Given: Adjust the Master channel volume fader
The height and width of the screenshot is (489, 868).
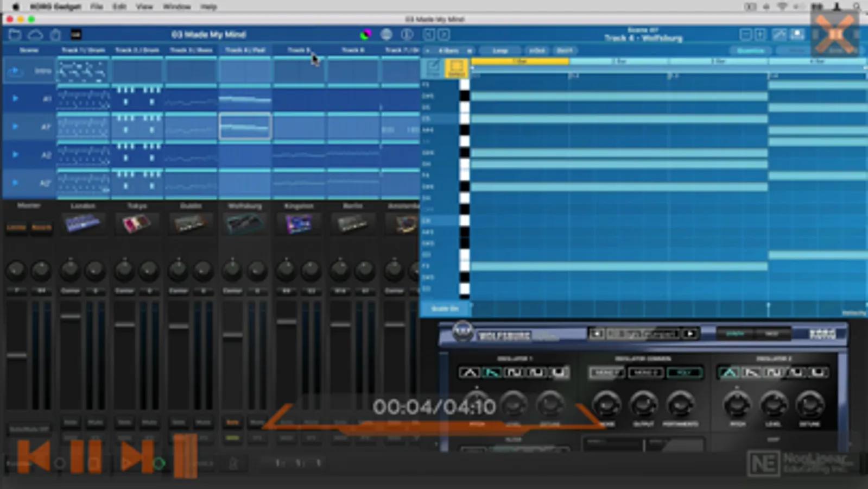Looking at the screenshot, I should pyautogui.click(x=17, y=355).
